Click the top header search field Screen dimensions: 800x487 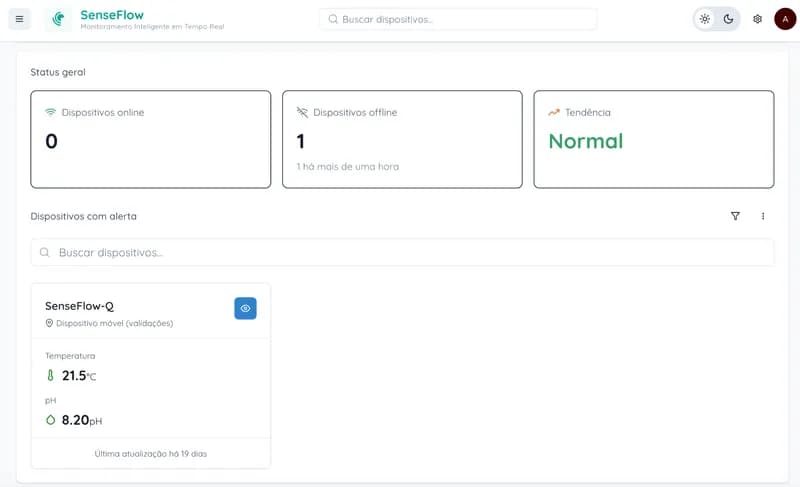pos(458,19)
